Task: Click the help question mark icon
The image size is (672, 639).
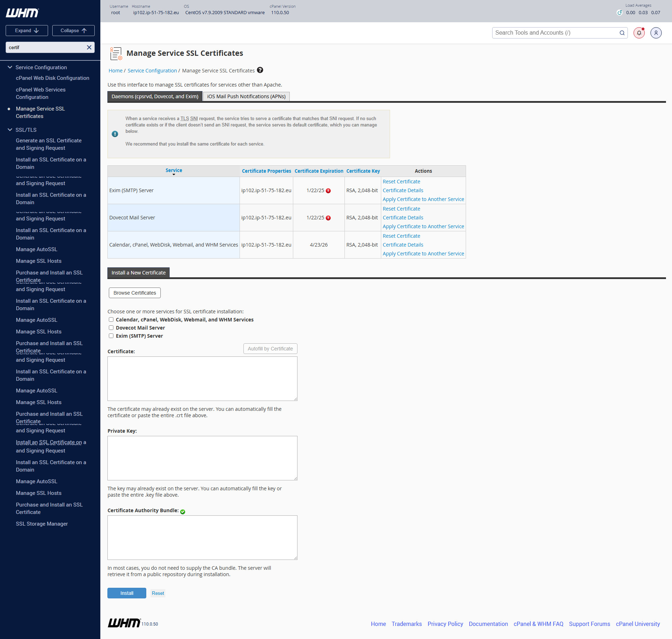Action: click(260, 70)
